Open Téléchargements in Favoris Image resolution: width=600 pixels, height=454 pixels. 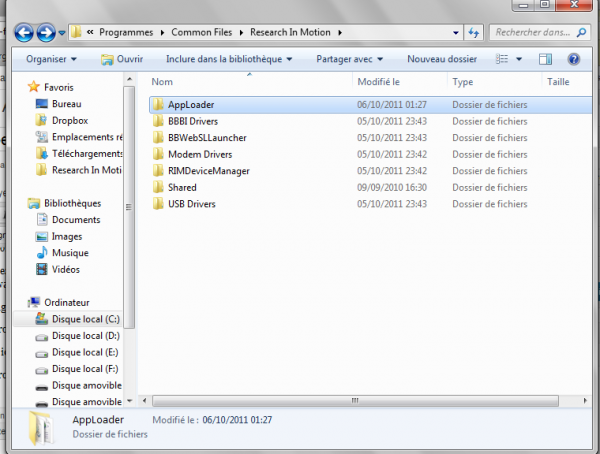(87, 154)
